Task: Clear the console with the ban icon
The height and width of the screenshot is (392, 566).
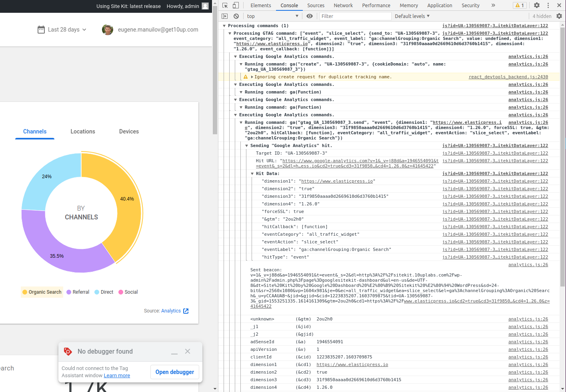Action: [236, 16]
